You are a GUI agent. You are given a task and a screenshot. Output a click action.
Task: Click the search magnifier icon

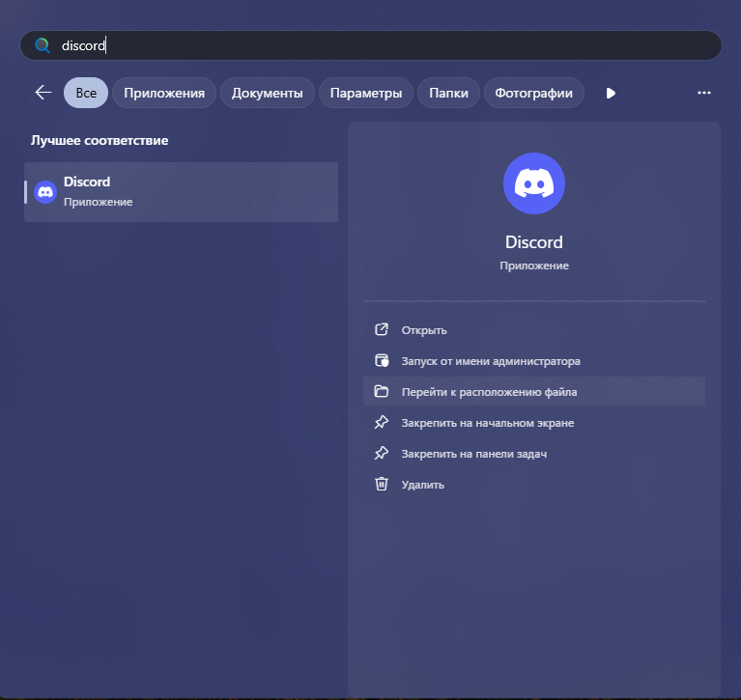coord(43,45)
